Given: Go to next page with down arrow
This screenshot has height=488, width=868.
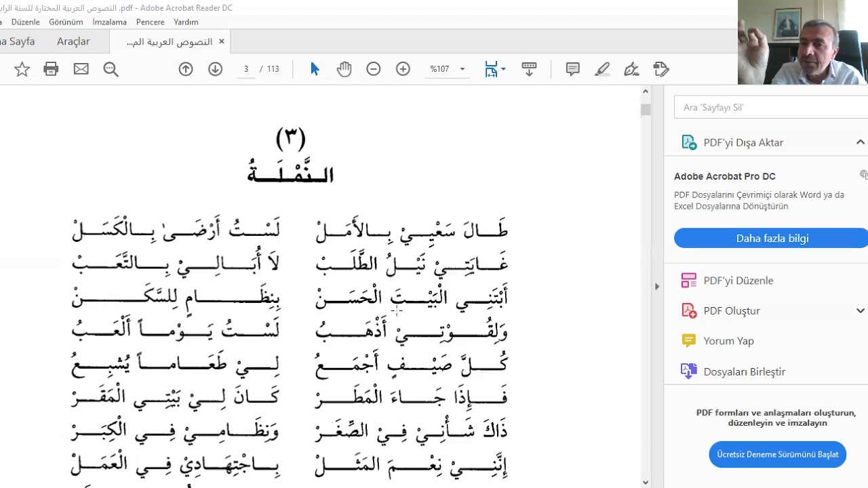Looking at the screenshot, I should click(216, 69).
